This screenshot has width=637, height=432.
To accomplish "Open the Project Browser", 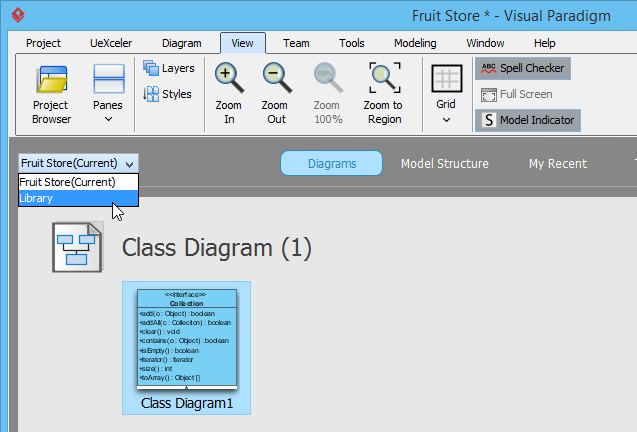I will coord(52,95).
